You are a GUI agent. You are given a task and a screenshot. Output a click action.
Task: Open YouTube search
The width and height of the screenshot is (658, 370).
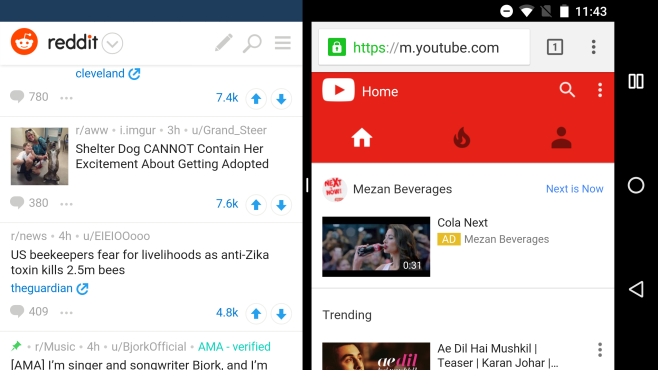567,90
